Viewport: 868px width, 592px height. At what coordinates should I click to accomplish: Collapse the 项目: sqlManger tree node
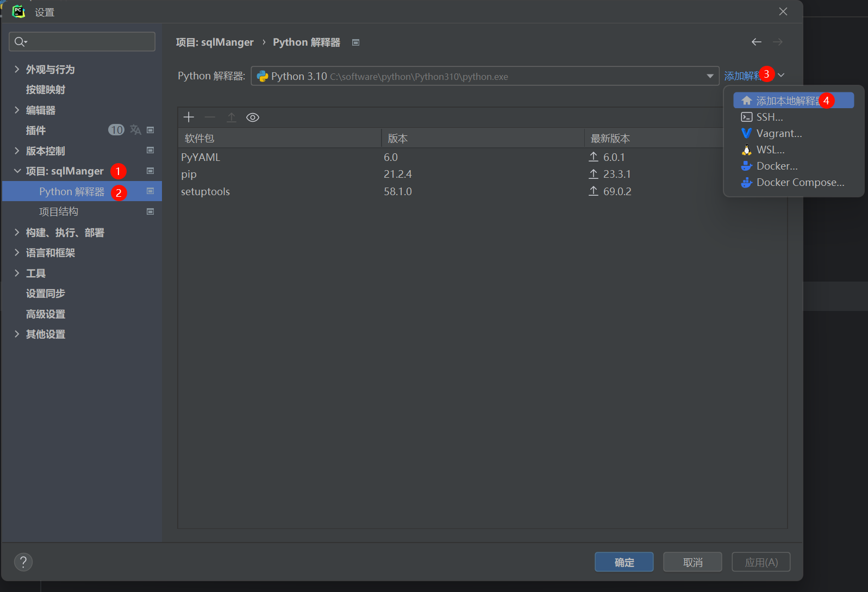(x=17, y=171)
